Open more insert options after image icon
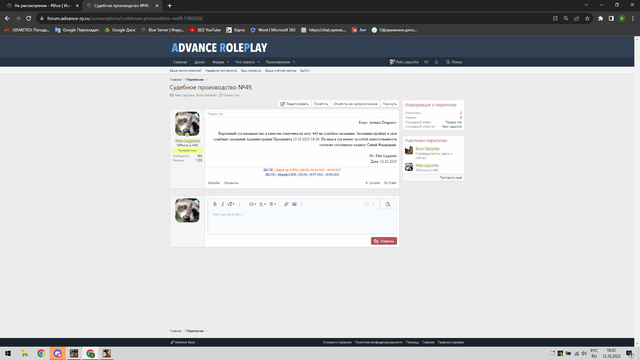 pyautogui.click(x=301, y=204)
